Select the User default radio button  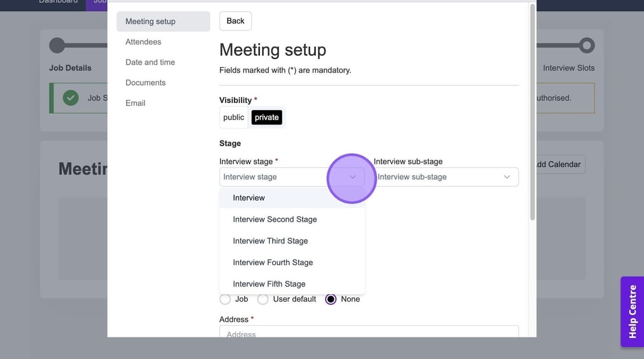click(263, 299)
